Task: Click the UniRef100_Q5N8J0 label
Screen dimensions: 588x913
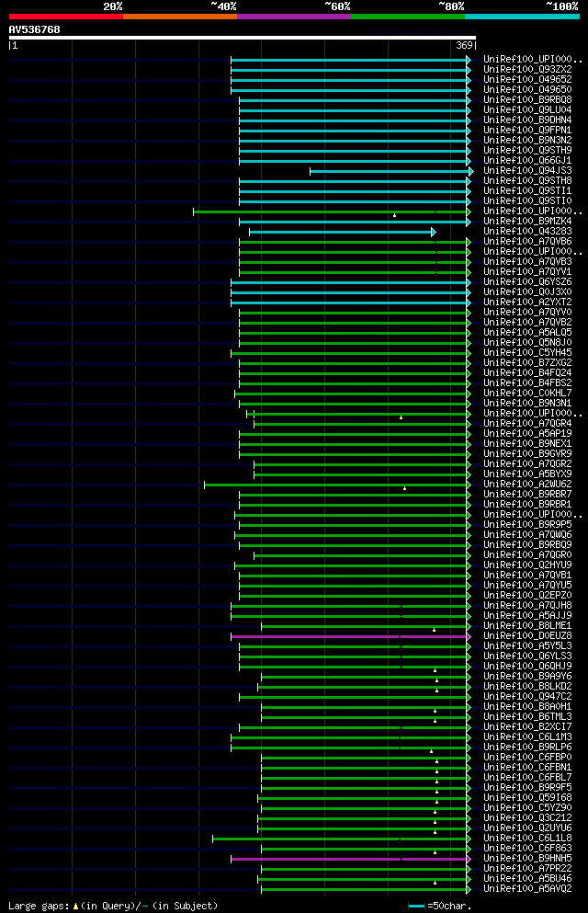Action: click(527, 342)
